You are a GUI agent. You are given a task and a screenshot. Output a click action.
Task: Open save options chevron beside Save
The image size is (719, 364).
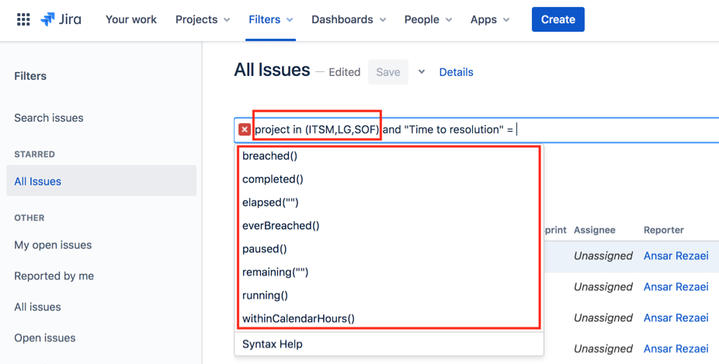tap(421, 72)
